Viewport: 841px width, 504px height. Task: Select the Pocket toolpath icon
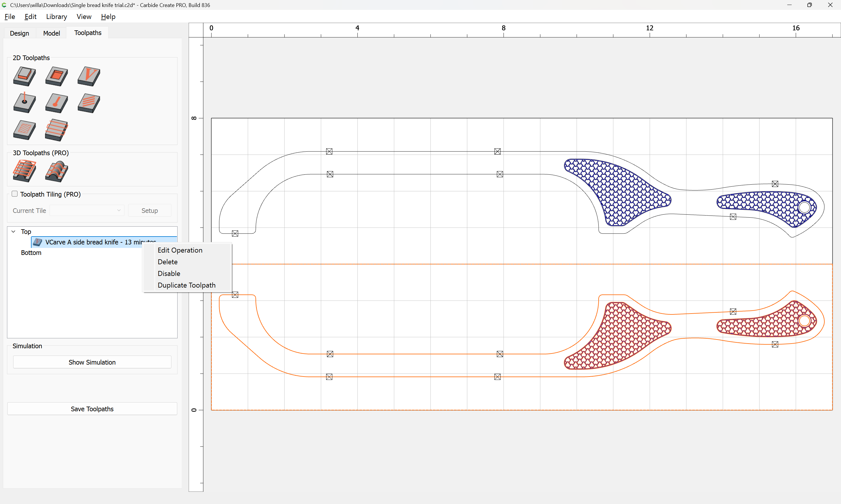pyautogui.click(x=56, y=76)
